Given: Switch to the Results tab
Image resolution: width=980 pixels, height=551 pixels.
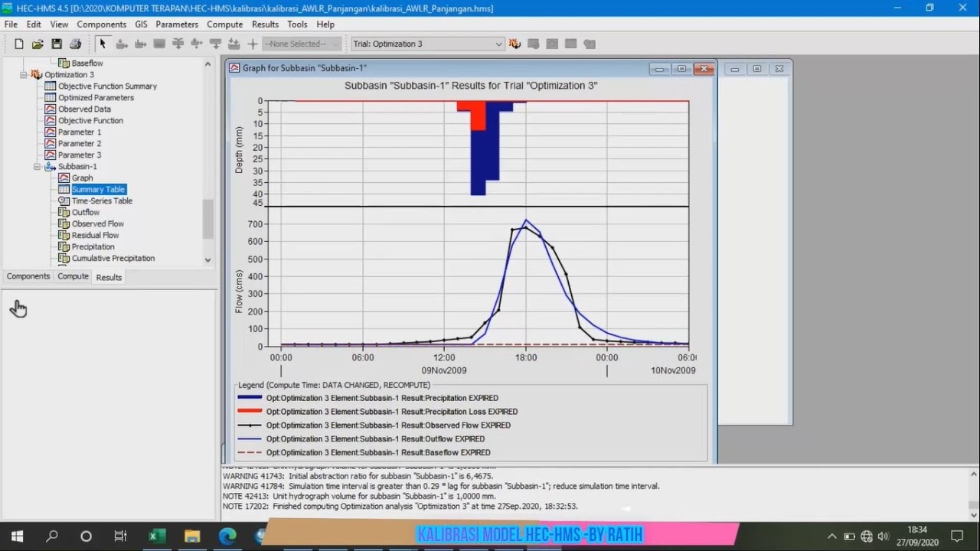Looking at the screenshot, I should (109, 277).
